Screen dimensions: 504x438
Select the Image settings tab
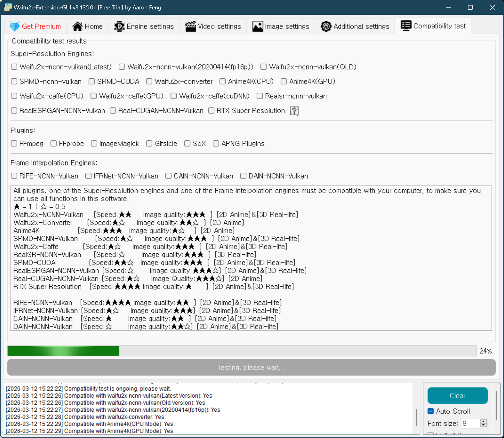click(281, 26)
